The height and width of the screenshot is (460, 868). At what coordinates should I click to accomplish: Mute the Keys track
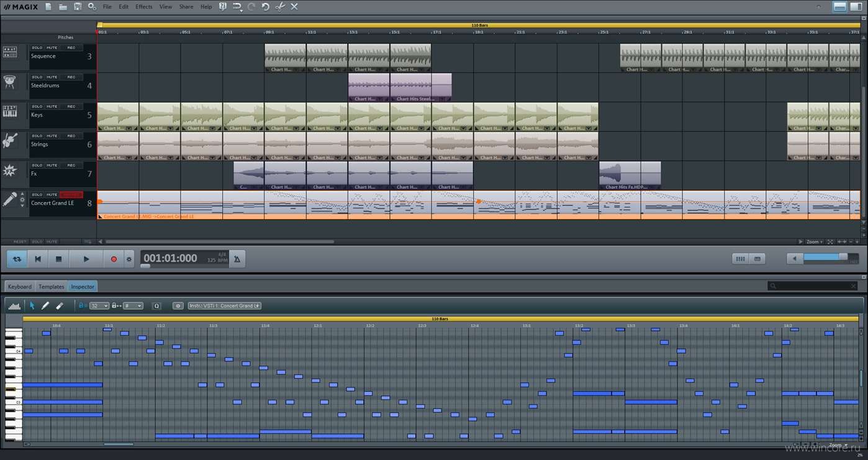52,107
